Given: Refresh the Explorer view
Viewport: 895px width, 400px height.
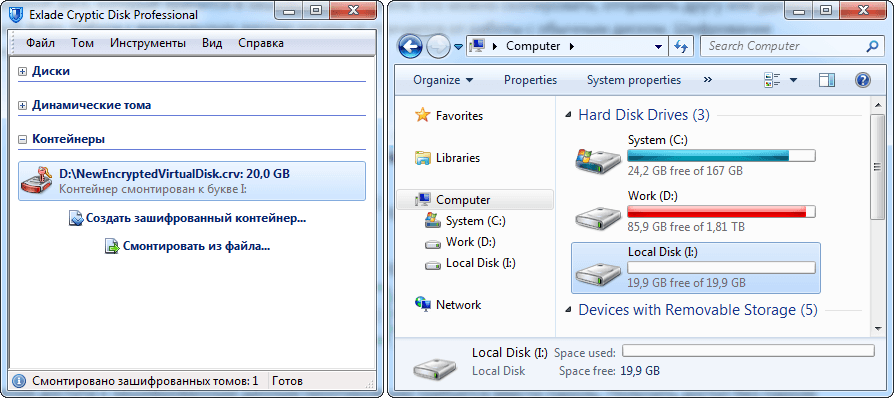Looking at the screenshot, I should [681, 47].
